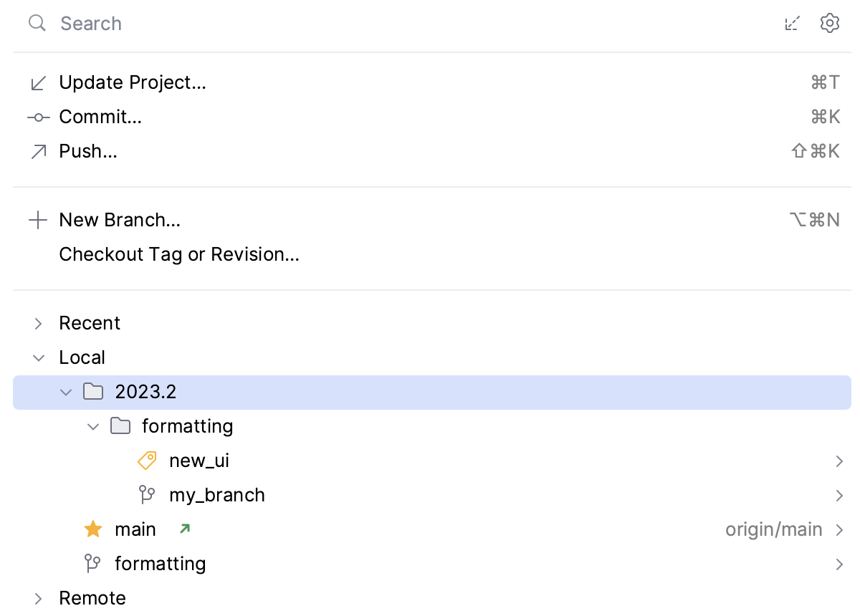Collapse the 2023.2 folder
860x616 pixels.
click(66, 393)
